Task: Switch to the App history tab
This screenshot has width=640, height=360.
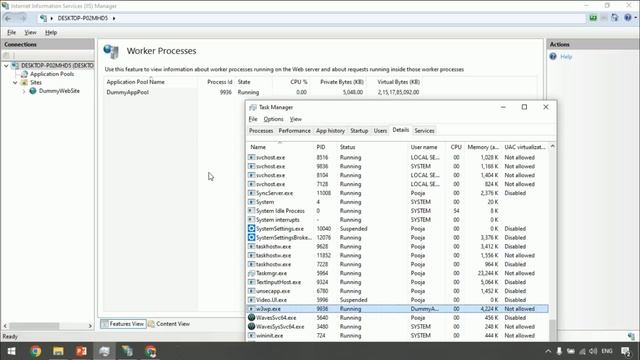Action: [x=330, y=131]
